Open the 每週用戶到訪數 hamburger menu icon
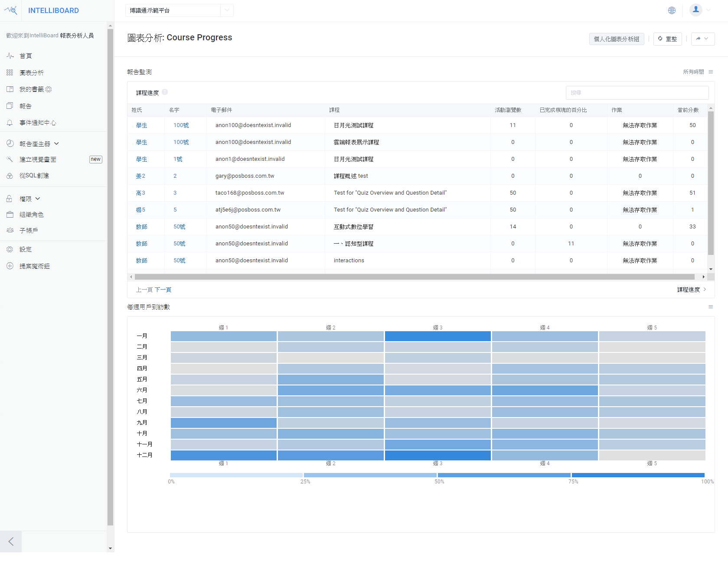Screen dimensions: 728x574 click(x=711, y=307)
